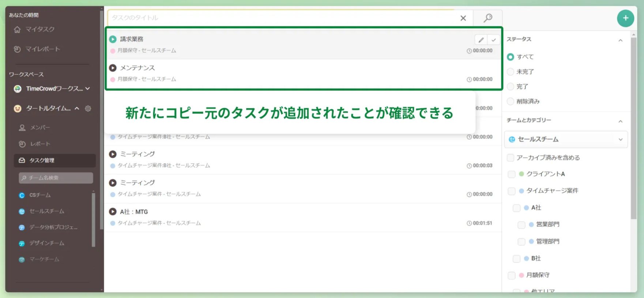Open workspace settings gear icon

(x=88, y=108)
